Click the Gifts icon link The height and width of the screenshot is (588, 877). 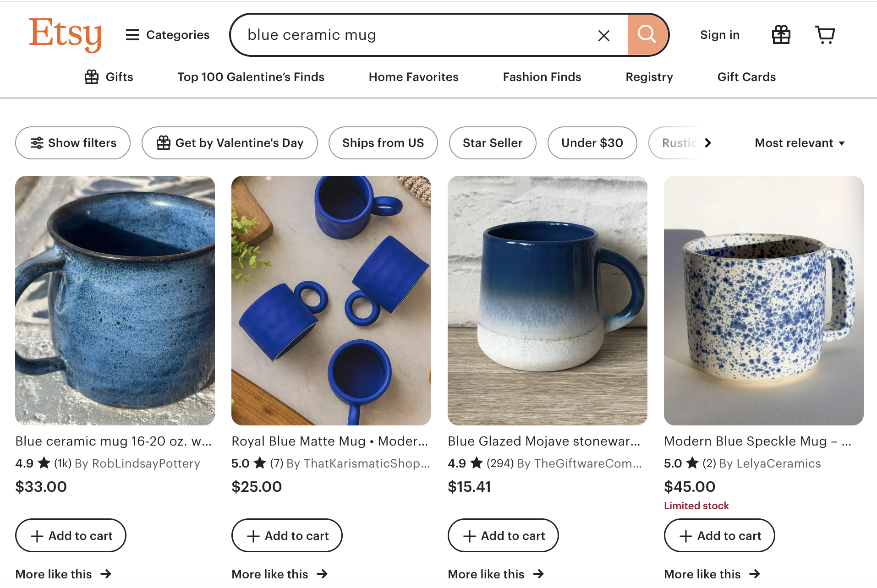click(x=109, y=77)
